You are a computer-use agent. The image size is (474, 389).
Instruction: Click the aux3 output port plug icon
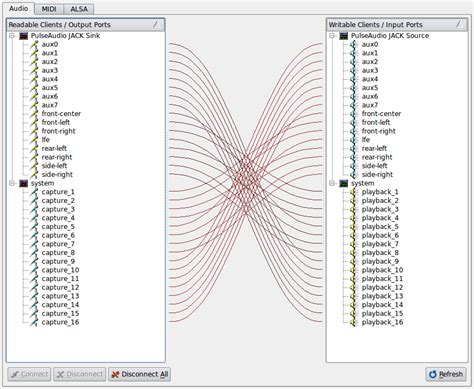point(34,70)
